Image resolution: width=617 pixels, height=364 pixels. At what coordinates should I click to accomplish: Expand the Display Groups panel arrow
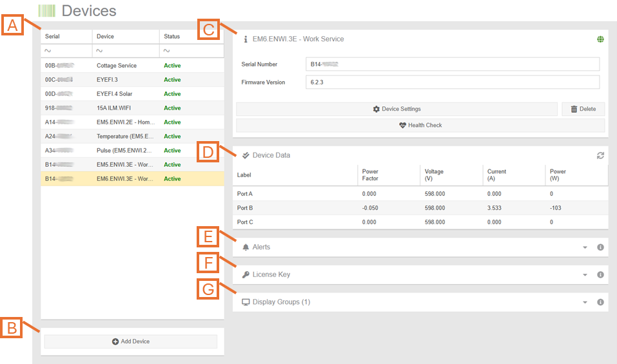(x=585, y=302)
